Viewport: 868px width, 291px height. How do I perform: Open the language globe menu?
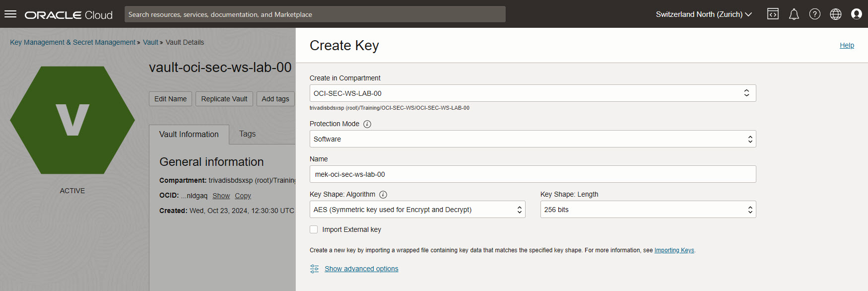pos(836,14)
